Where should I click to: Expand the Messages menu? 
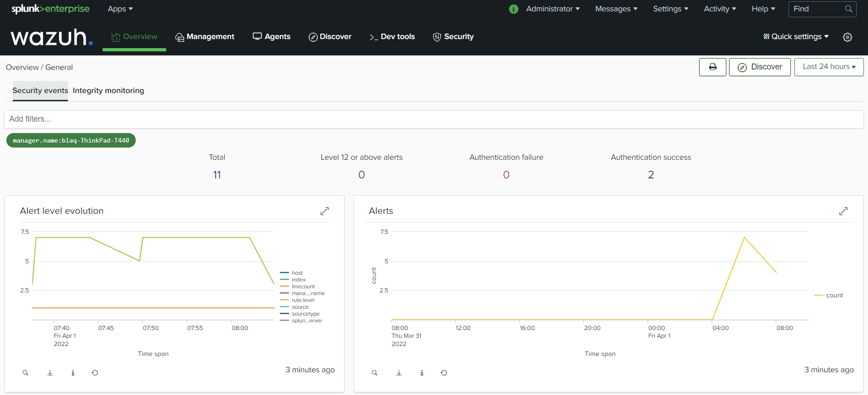click(x=616, y=9)
